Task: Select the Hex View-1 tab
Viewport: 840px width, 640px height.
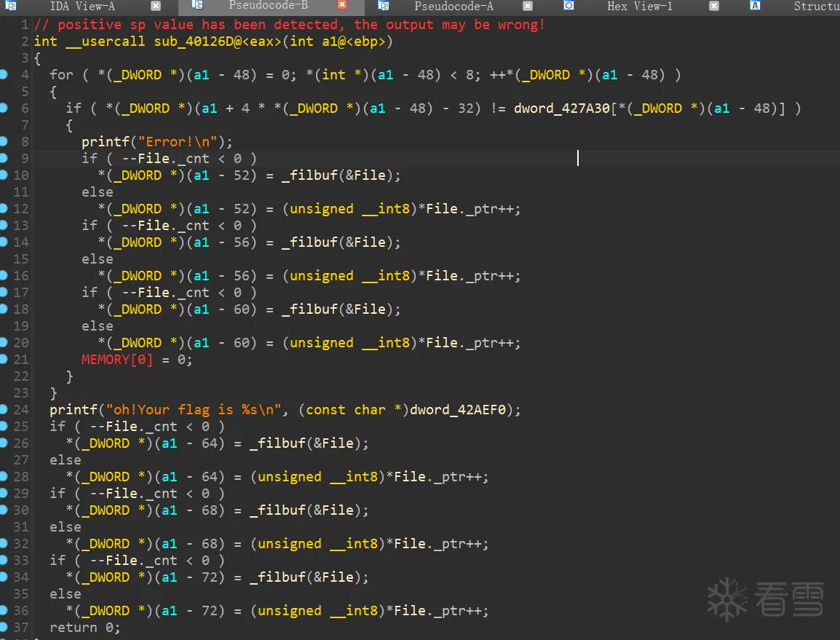Action: tap(640, 7)
